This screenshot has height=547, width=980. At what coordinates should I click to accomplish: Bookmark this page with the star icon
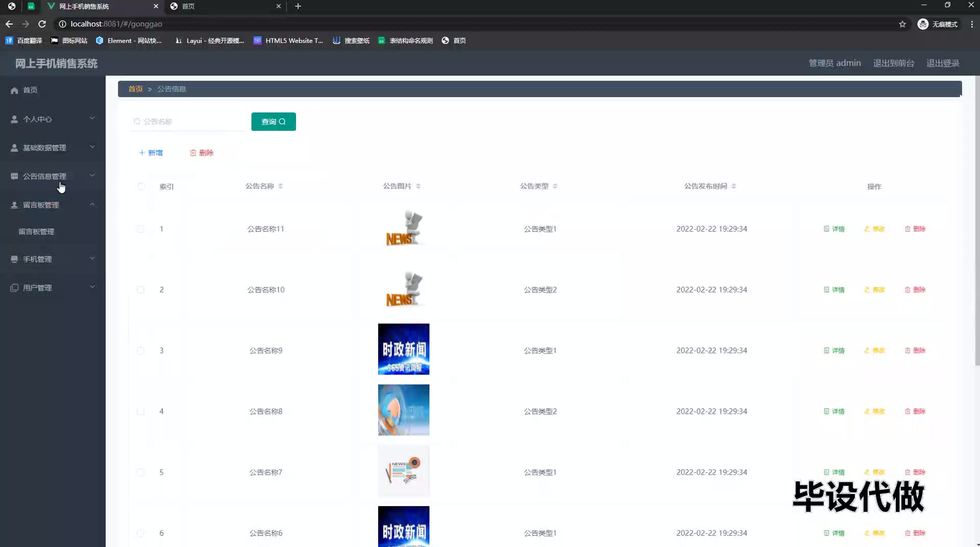[902, 24]
